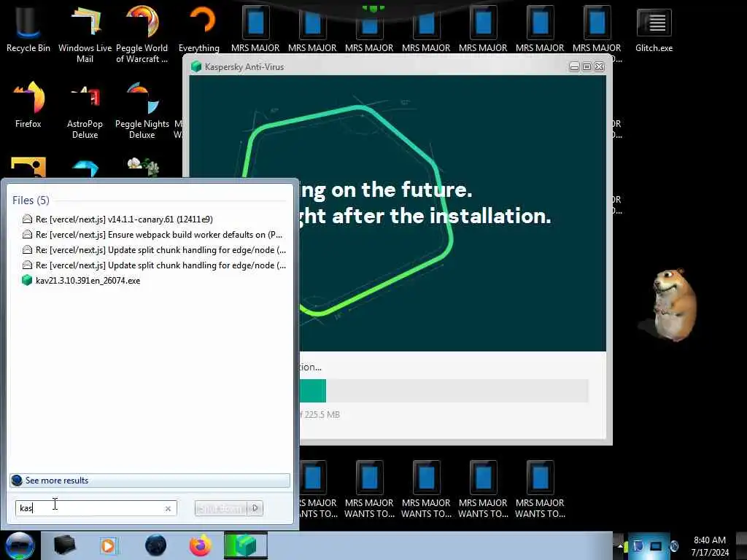Open the black folder taskbar icon
The image size is (747, 560).
click(64, 545)
